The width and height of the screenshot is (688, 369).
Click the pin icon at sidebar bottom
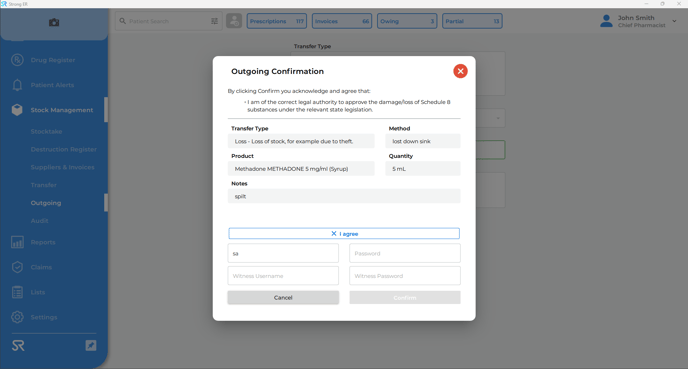(91, 345)
